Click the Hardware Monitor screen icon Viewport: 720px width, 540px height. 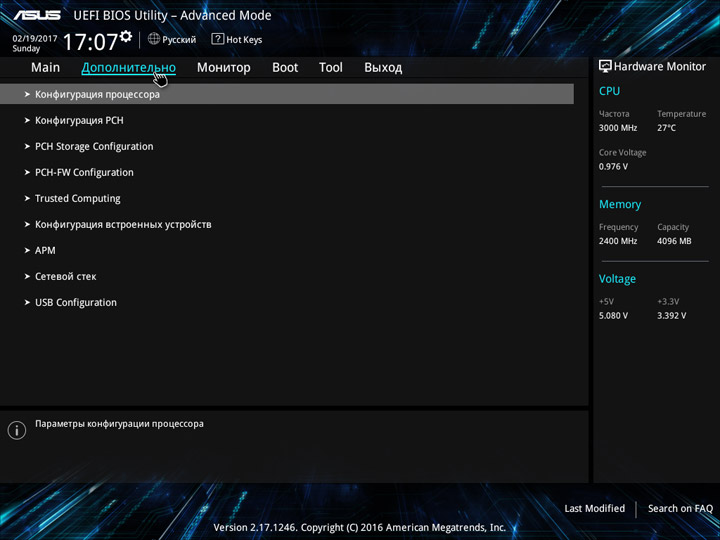[x=605, y=67]
